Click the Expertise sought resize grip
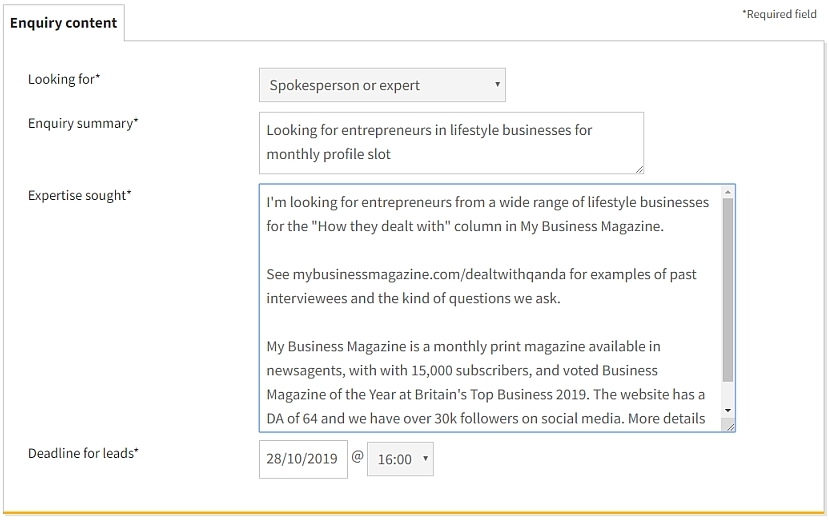The height and width of the screenshot is (528, 829). click(730, 427)
